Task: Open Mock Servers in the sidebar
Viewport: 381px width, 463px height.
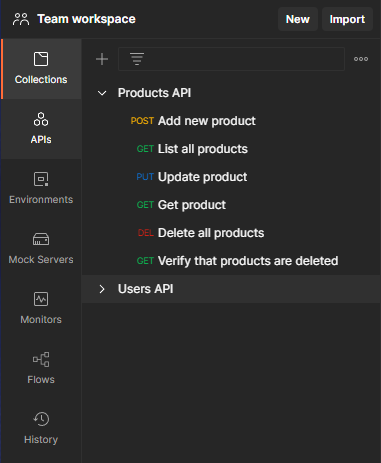Action: point(41,249)
